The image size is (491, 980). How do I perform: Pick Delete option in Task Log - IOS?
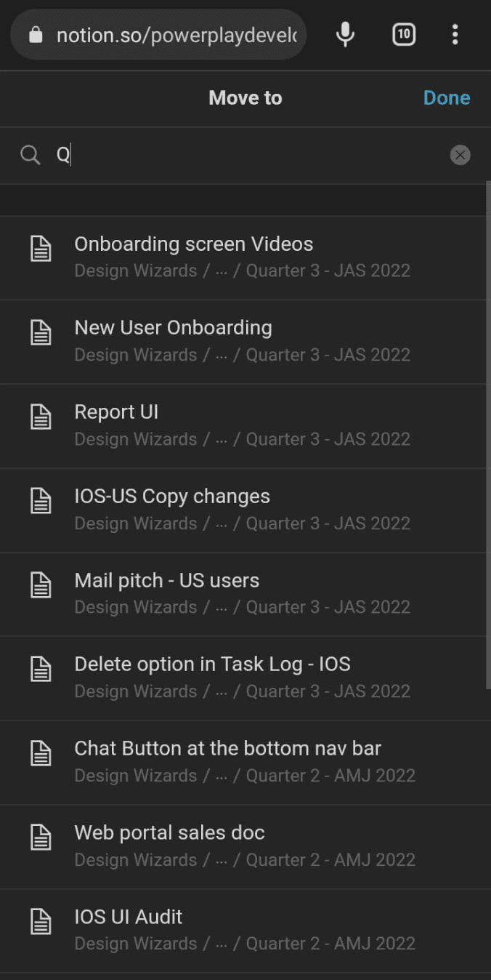point(245,678)
